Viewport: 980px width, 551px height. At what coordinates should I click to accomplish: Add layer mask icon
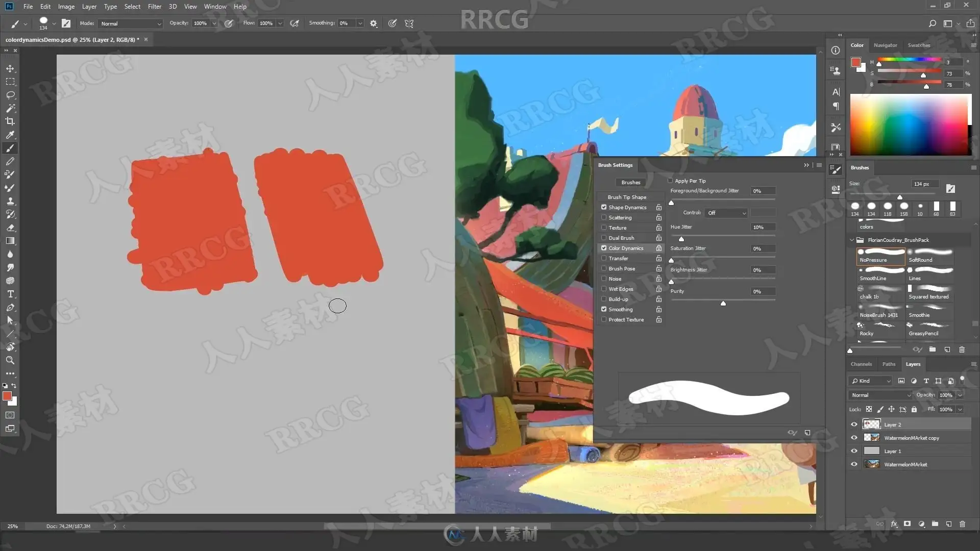(907, 524)
